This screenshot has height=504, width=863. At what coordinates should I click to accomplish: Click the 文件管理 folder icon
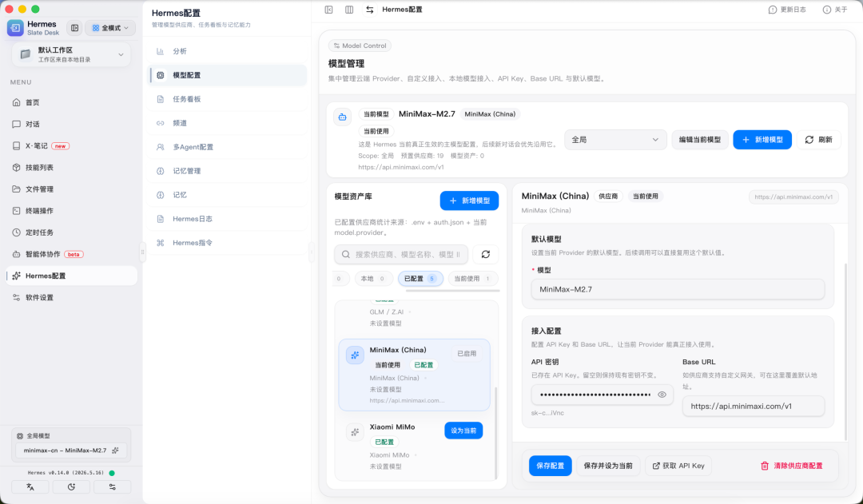[x=17, y=189]
